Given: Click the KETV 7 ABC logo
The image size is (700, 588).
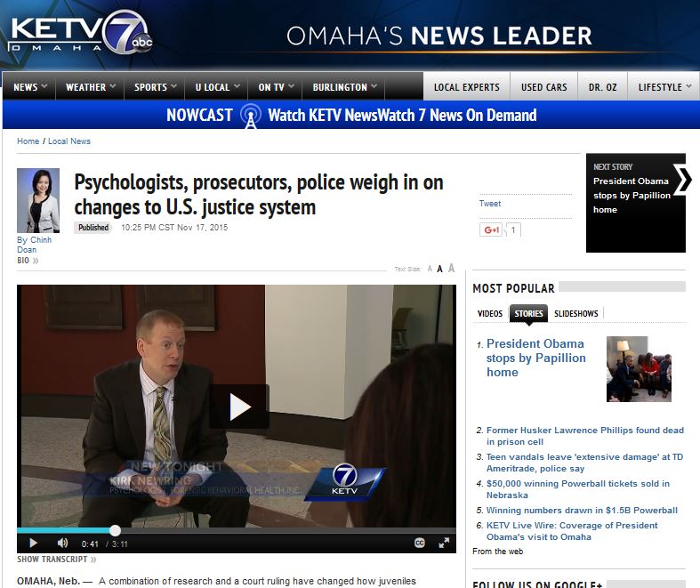Looking at the screenshot, I should click(80, 33).
